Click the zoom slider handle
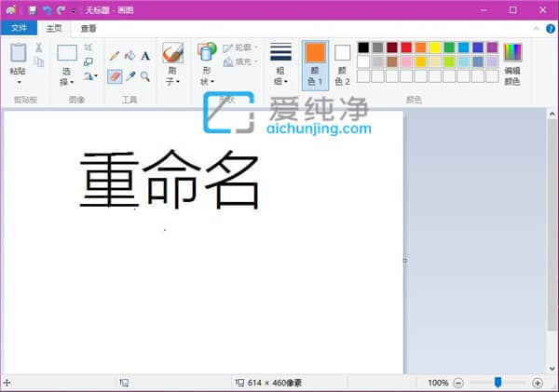 [498, 382]
